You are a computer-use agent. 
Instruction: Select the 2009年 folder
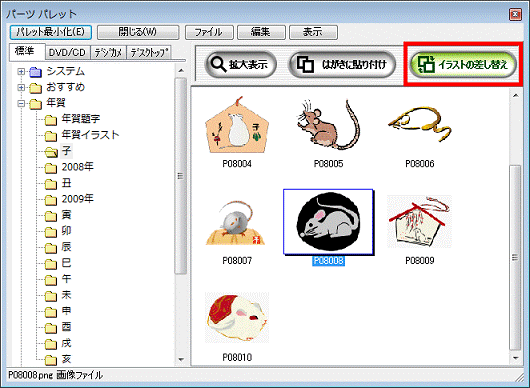coord(69,199)
